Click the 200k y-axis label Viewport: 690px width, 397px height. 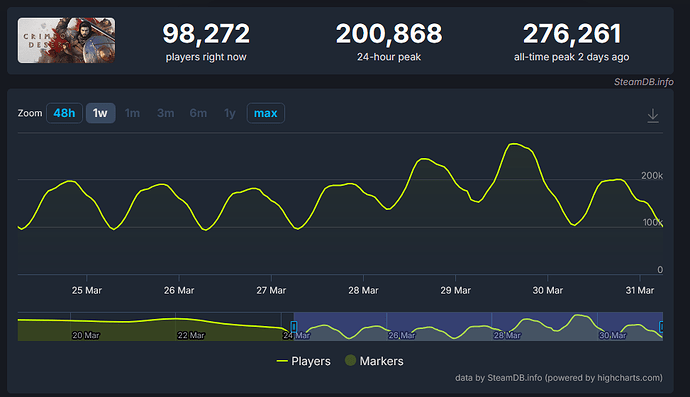(652, 176)
